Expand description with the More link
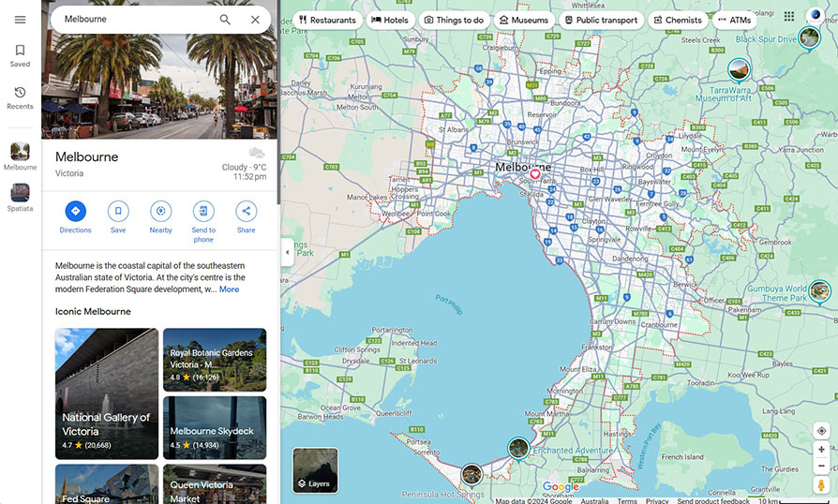This screenshot has height=504, width=838. point(230,289)
